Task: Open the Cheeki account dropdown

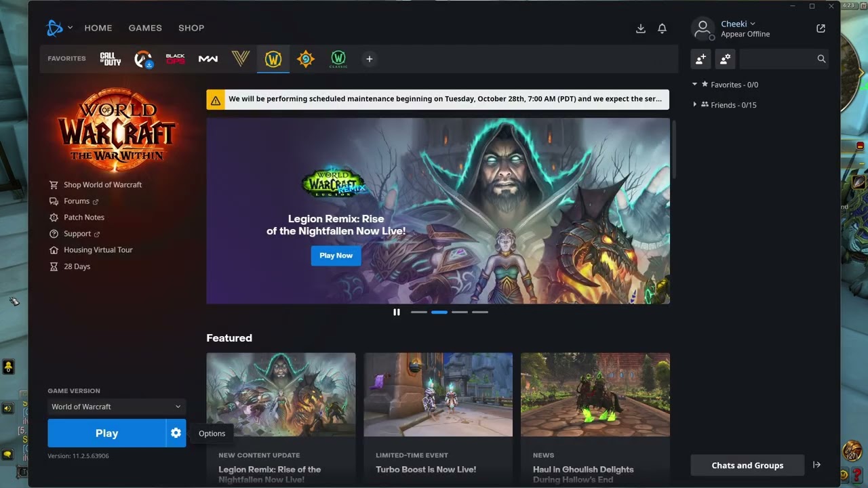Action: (738, 24)
